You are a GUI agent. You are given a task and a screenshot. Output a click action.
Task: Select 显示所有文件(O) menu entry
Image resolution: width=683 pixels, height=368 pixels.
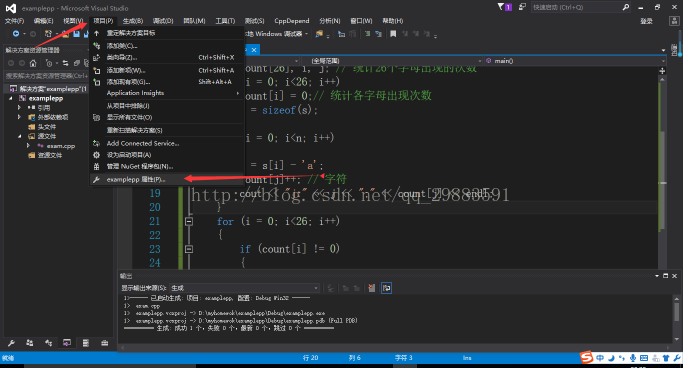pyautogui.click(x=167, y=118)
